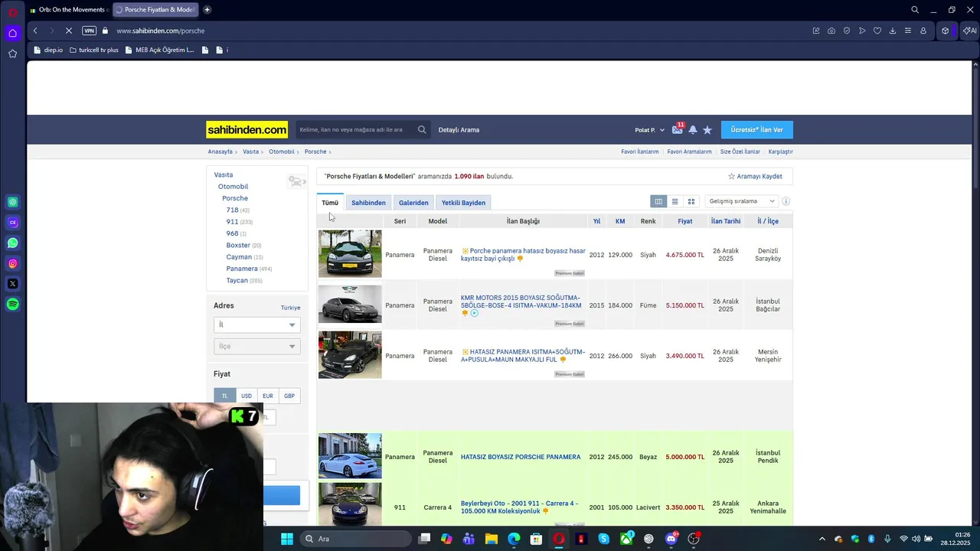Open Opera easy setup sliders icon

coord(908,31)
